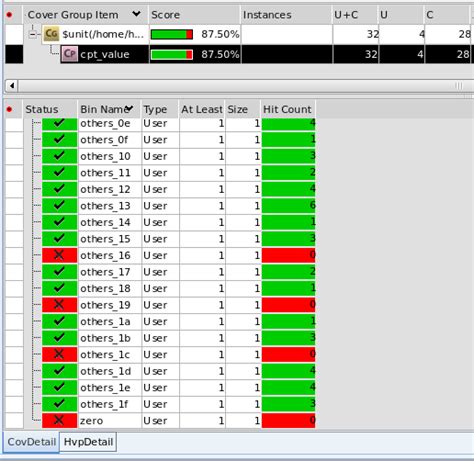The image size is (474, 461).
Task: Select the CovDetail tab
Action: [x=32, y=442]
